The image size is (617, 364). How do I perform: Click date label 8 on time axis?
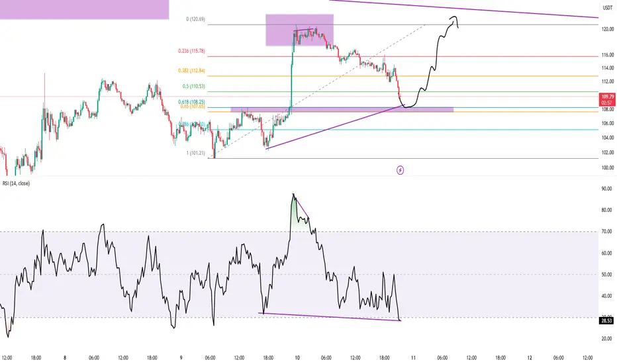(65, 358)
